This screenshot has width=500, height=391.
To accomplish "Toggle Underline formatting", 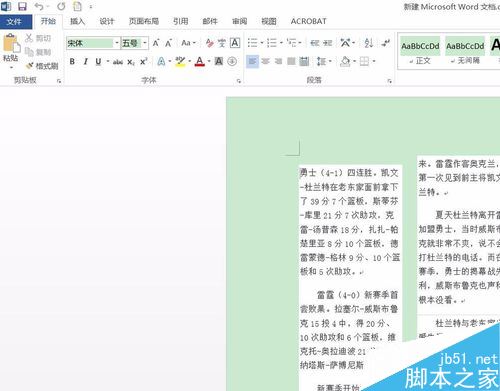I will 98,62.
